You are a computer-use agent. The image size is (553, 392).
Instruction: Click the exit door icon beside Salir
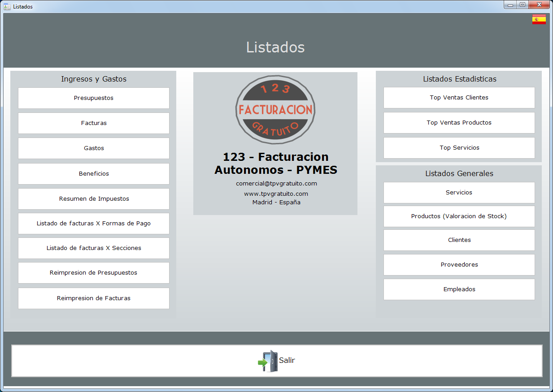pos(268,361)
